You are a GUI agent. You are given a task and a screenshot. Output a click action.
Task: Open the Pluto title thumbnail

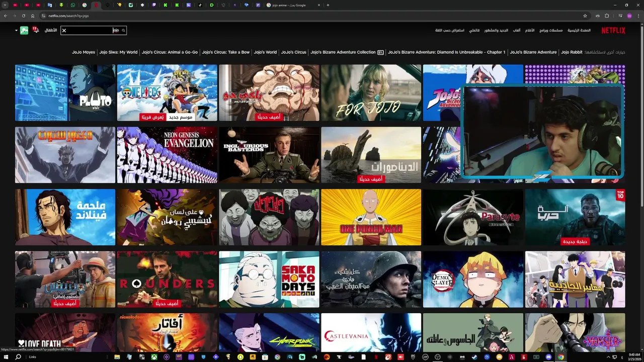pyautogui.click(x=65, y=93)
